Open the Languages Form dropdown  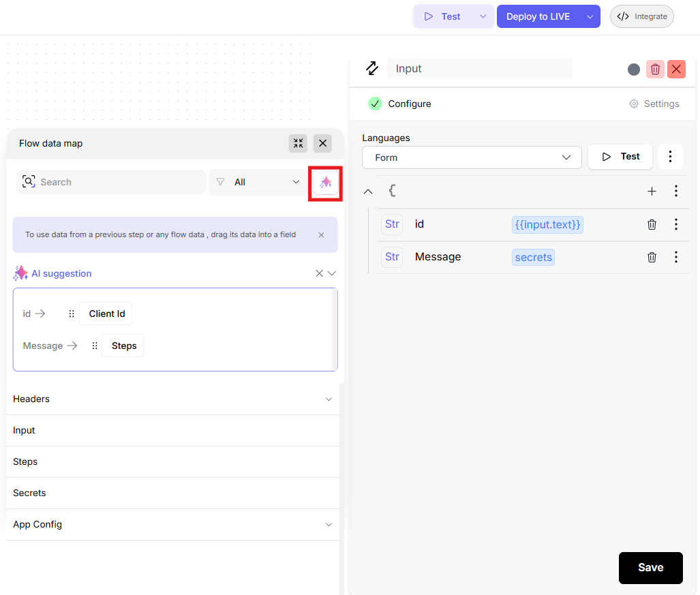click(x=472, y=157)
